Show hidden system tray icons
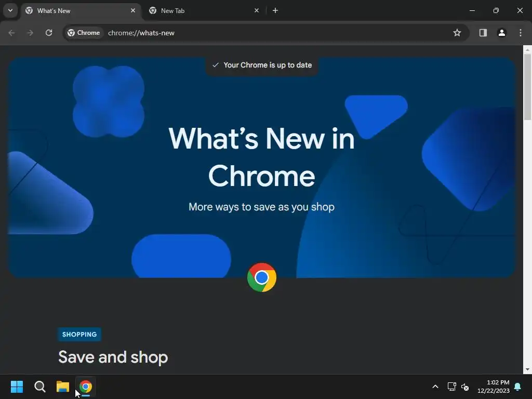The width and height of the screenshot is (532, 399). [435, 387]
